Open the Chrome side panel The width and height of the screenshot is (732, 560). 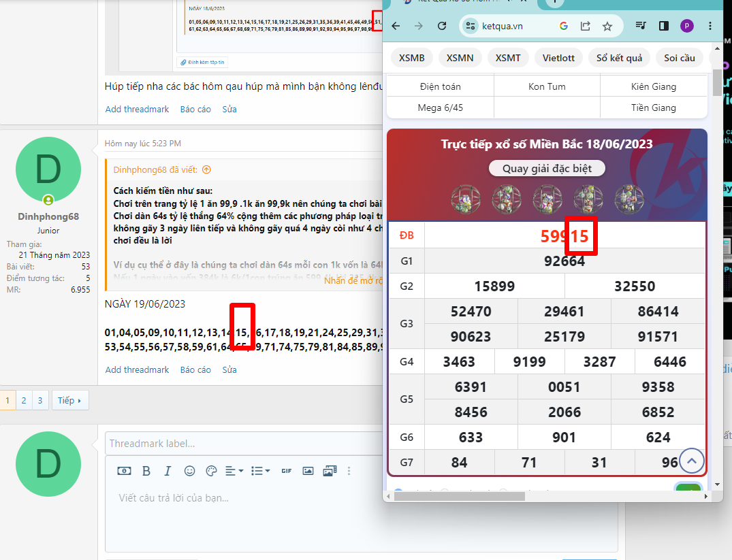[664, 26]
